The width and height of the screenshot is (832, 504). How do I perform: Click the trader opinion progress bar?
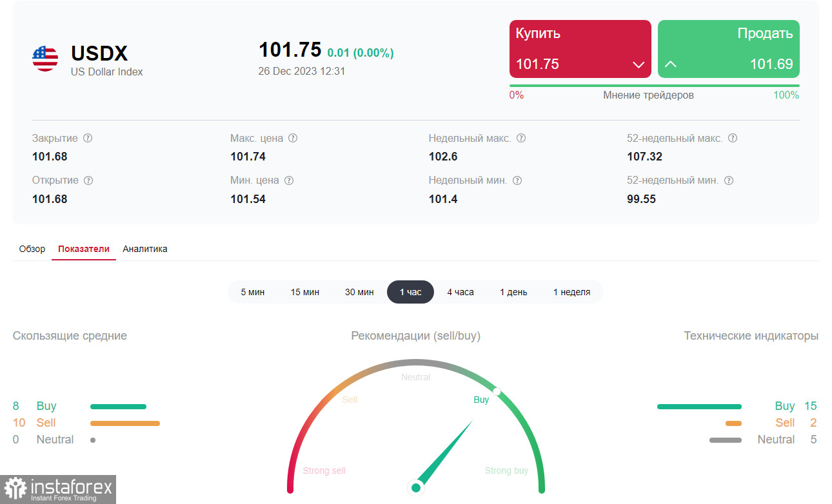click(655, 86)
